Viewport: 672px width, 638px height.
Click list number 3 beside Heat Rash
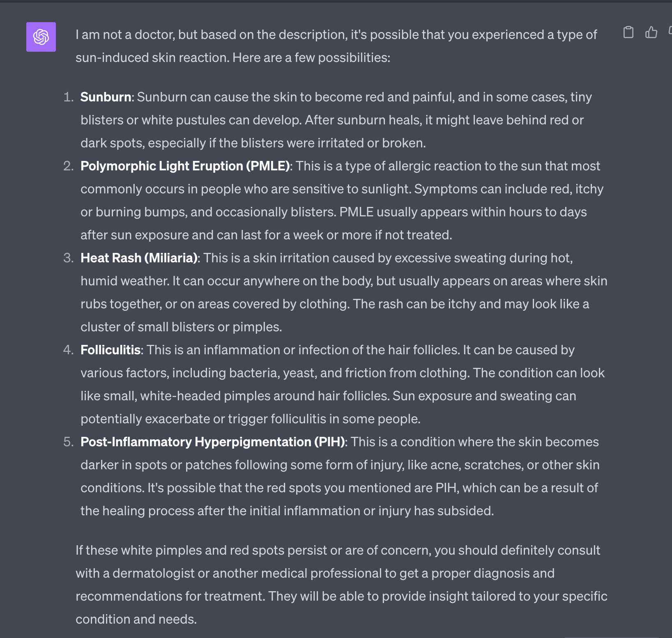pos(68,258)
